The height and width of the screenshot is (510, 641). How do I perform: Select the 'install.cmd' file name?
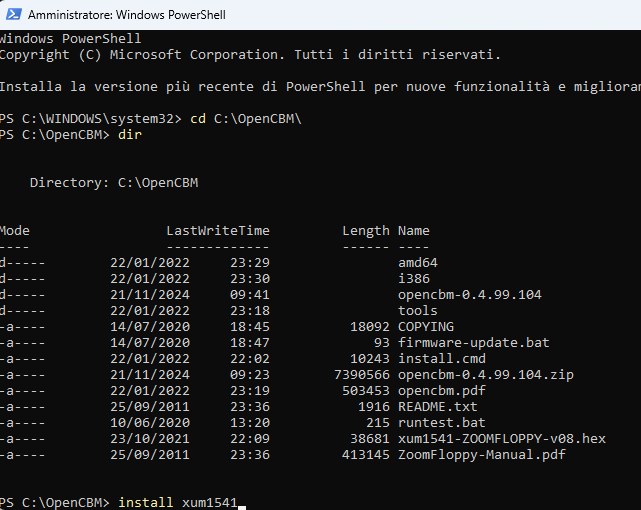click(442, 359)
